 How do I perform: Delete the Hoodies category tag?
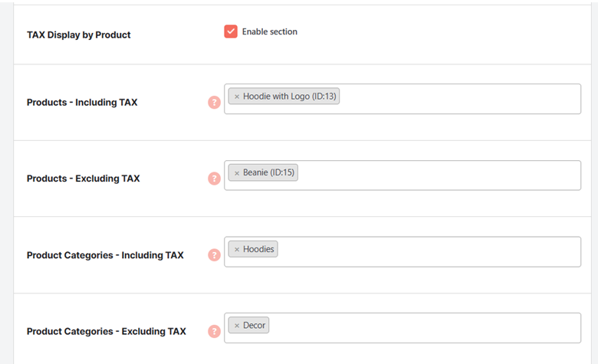click(237, 250)
